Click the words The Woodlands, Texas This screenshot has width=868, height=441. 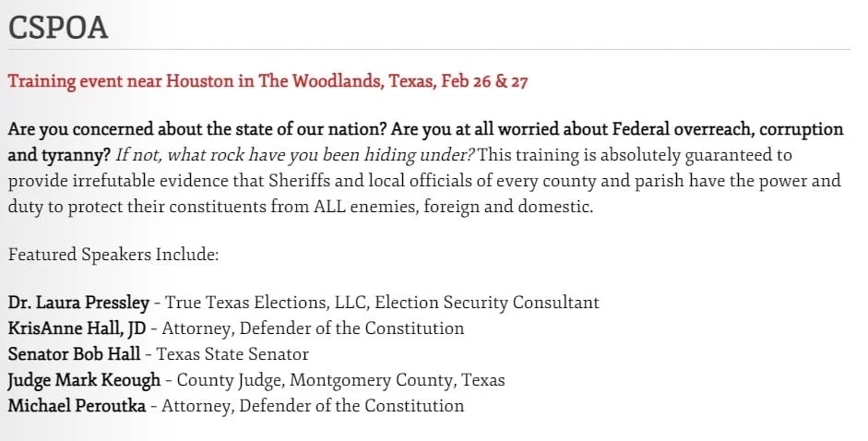347,81
